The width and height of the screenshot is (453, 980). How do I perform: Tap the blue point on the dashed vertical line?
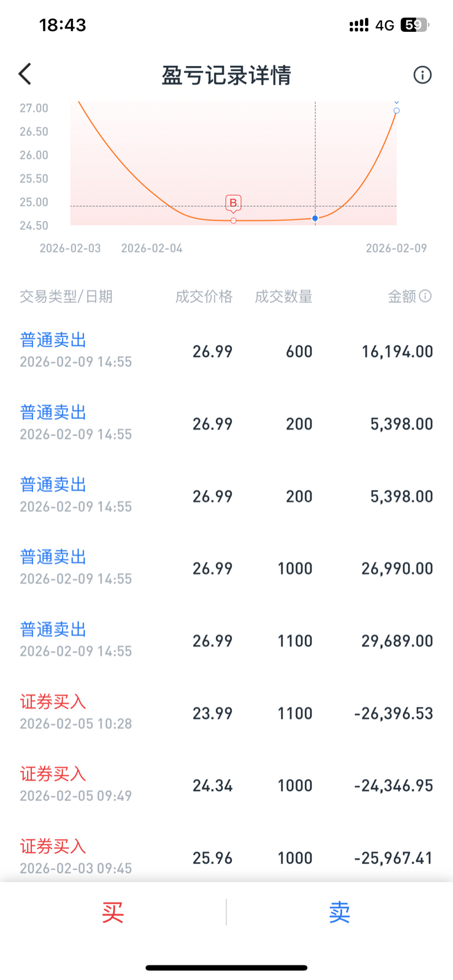click(315, 218)
